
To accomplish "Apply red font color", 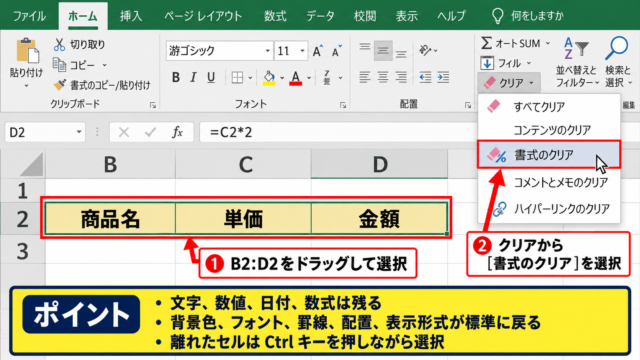I will pos(296,78).
